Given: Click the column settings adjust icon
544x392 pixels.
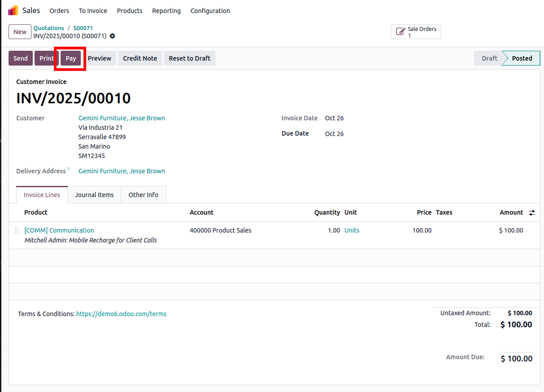Looking at the screenshot, I should pyautogui.click(x=532, y=213).
